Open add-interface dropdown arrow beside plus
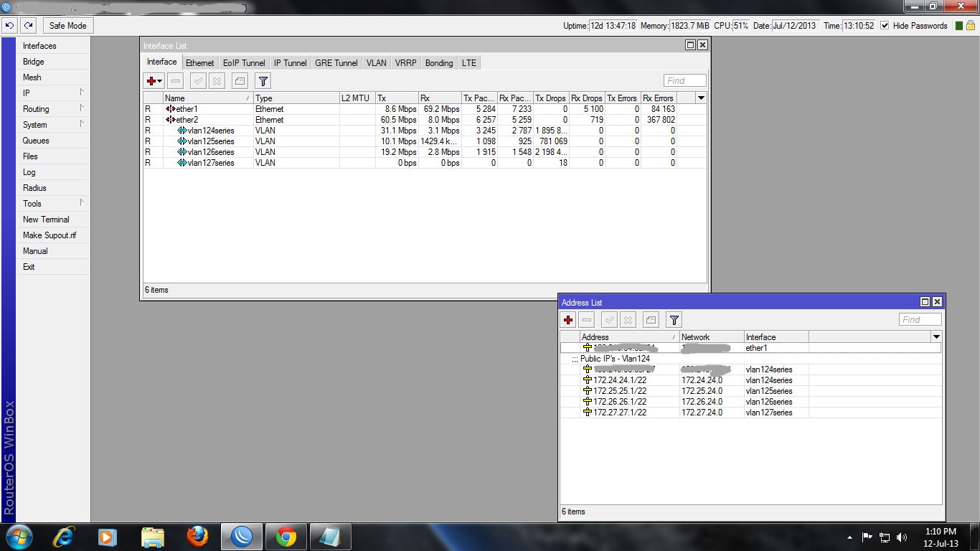This screenshot has height=551, width=980. point(160,81)
